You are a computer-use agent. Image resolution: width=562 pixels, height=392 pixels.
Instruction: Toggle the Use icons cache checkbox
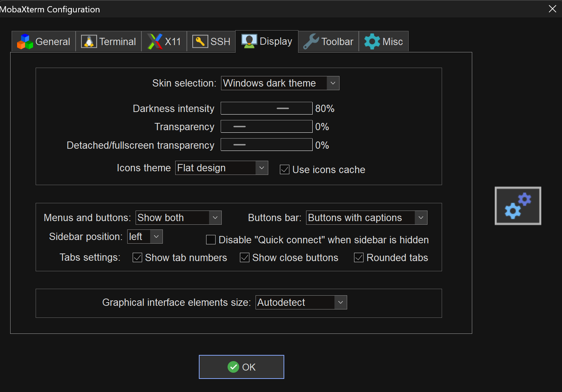tap(285, 169)
